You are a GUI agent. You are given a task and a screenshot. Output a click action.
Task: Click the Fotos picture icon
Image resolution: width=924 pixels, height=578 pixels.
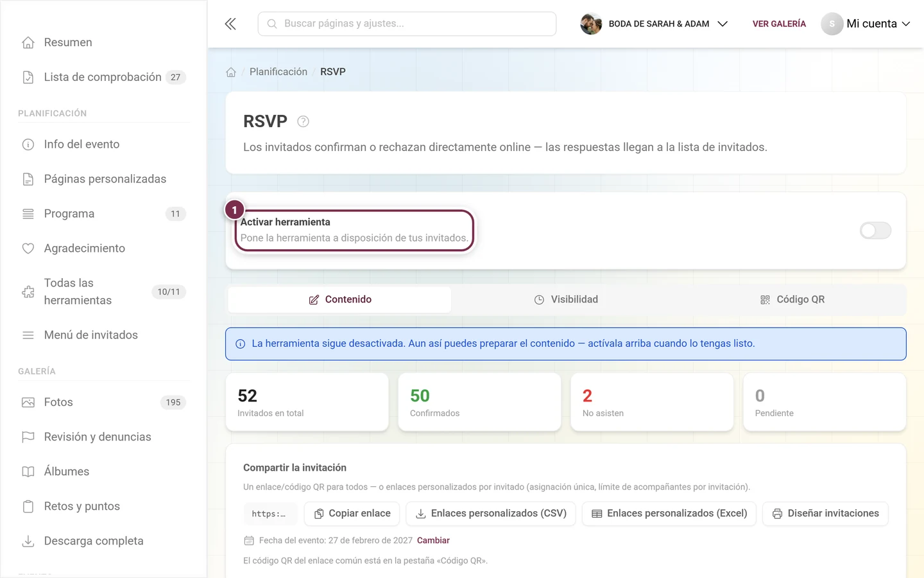pyautogui.click(x=28, y=403)
